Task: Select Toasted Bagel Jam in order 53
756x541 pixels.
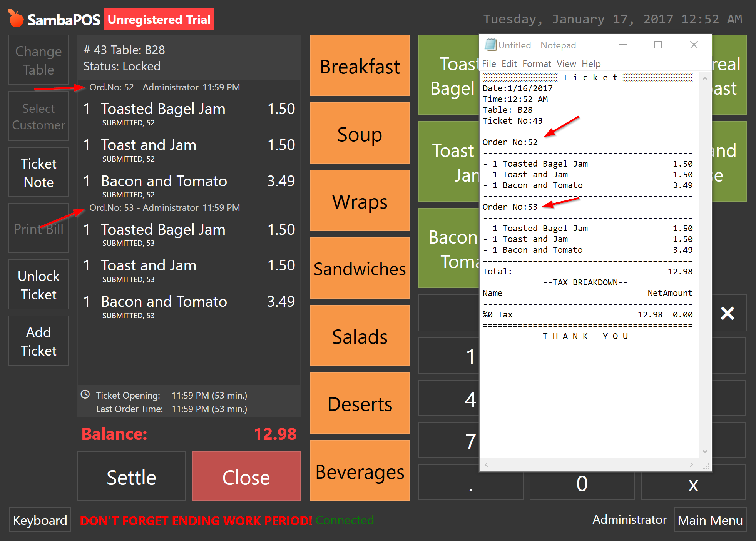Action: pos(189,234)
